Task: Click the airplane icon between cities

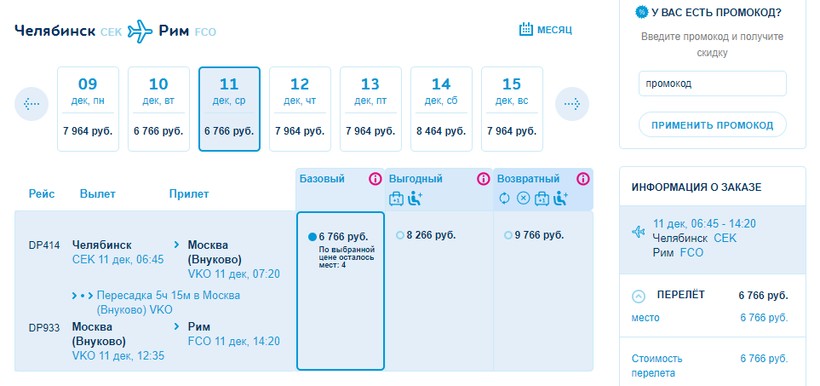Action: [x=140, y=31]
